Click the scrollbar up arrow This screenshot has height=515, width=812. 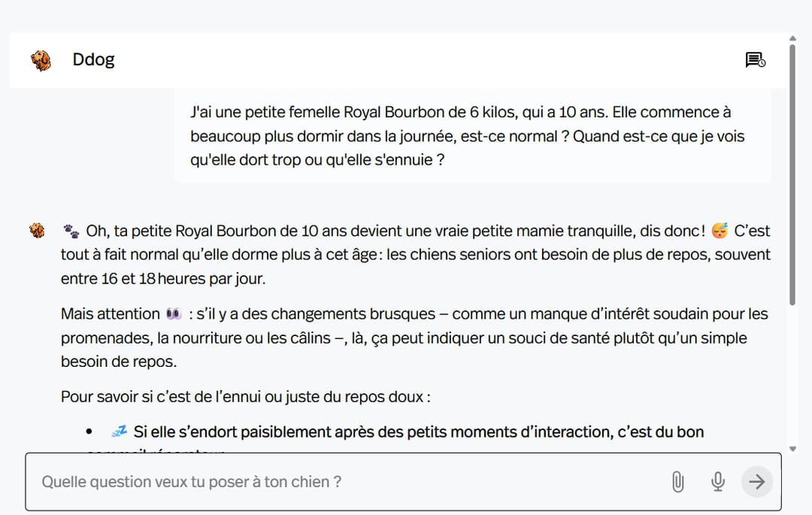point(792,38)
